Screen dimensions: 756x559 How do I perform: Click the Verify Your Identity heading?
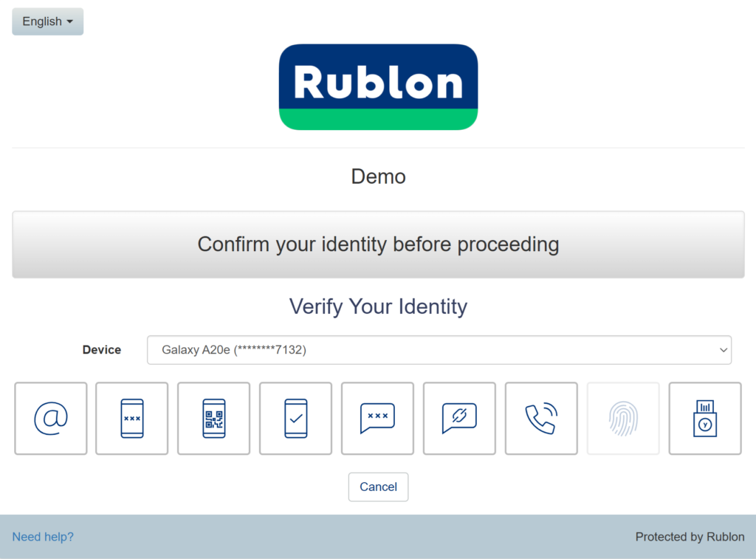coord(378,306)
